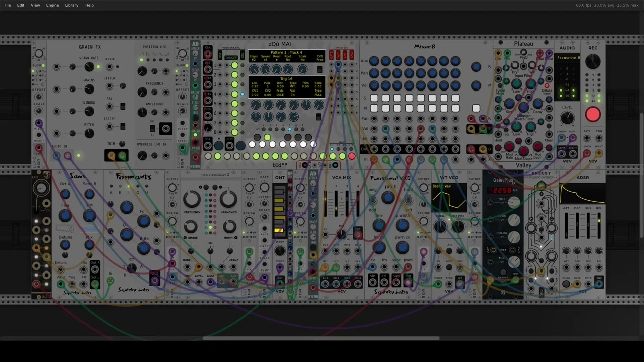Screen dimensions: 644x362
Task: Click the LEVEL knob on AUDIO module
Action: (567, 118)
